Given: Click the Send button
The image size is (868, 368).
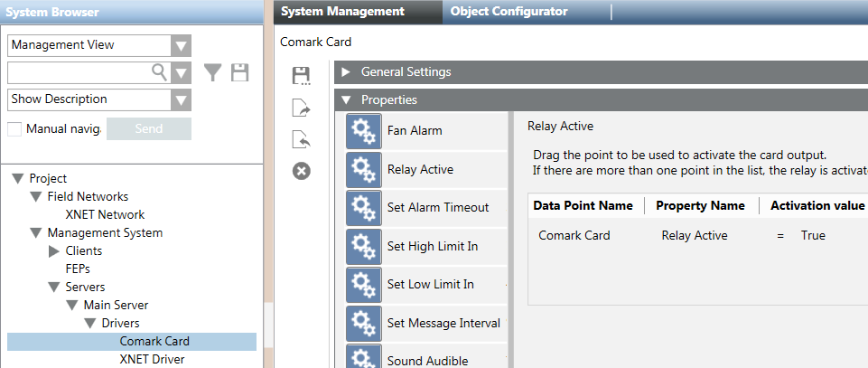Looking at the screenshot, I should [x=149, y=129].
